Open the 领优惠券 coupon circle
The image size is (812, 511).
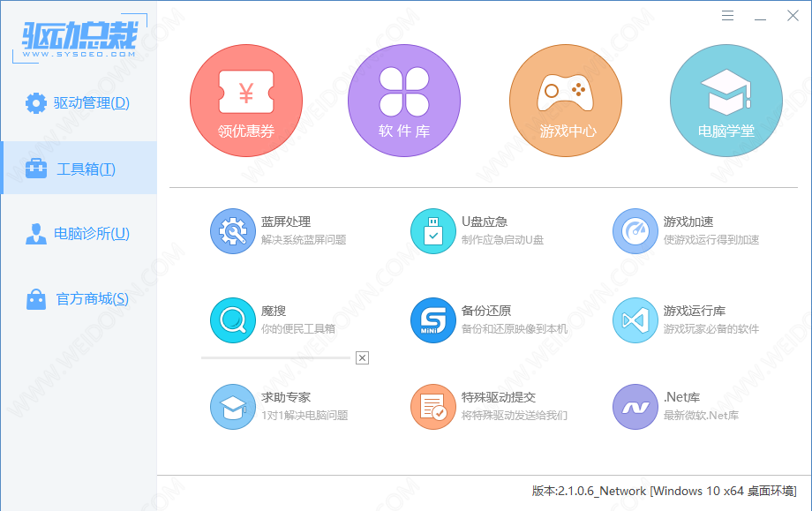tap(246, 101)
